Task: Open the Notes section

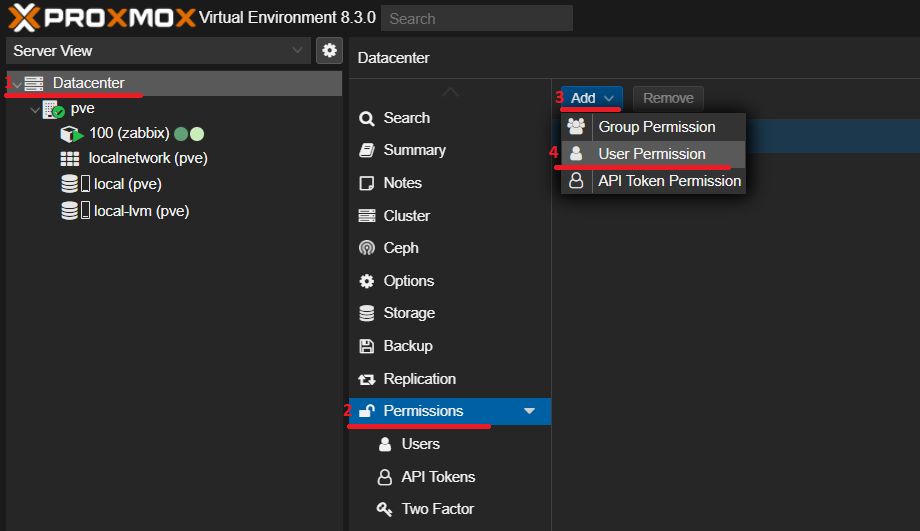Action: [450, 183]
